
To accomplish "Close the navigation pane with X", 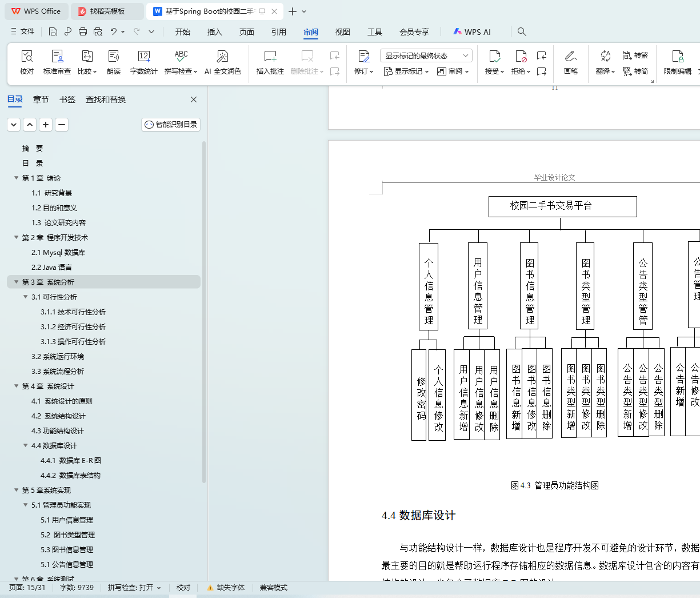I will point(194,99).
